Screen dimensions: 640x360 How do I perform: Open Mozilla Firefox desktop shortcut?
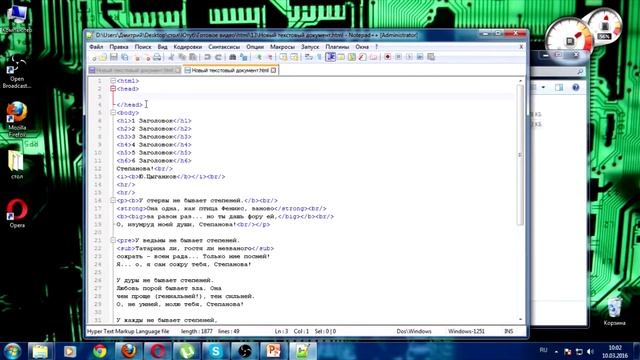[17, 119]
